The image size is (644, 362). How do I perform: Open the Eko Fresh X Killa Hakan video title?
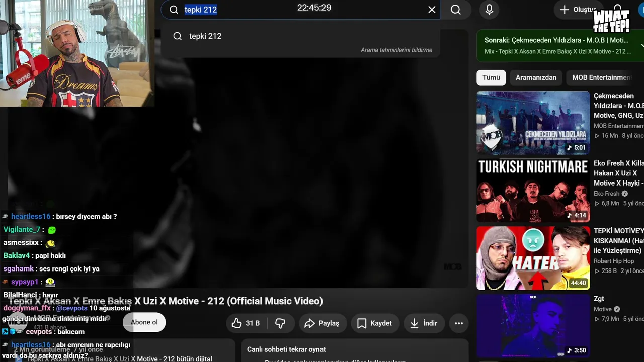[x=619, y=173]
